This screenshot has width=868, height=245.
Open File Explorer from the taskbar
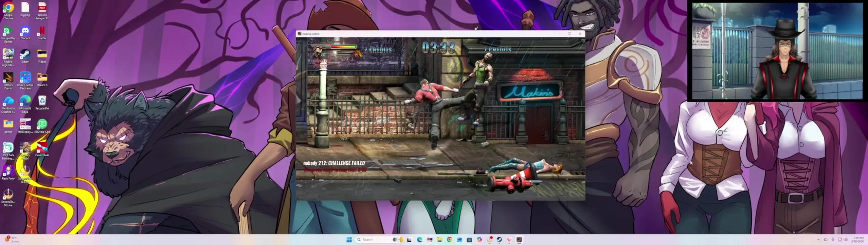439,240
